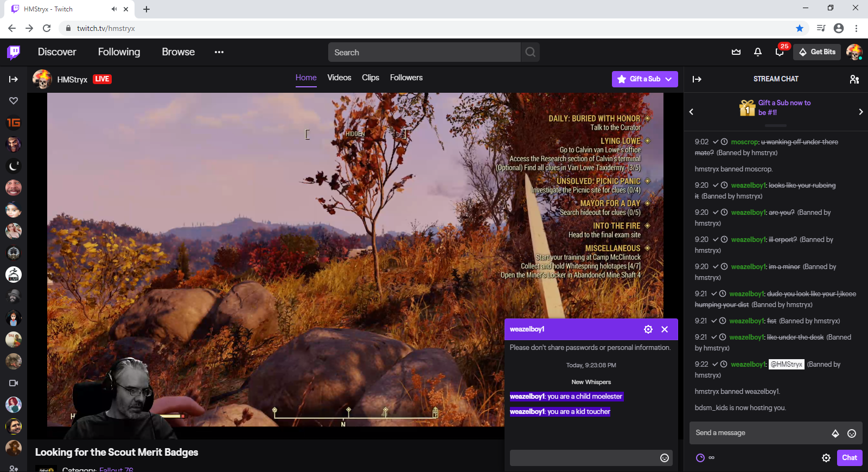
Task: Open the Fallout 76 category link
Action: [116, 469]
